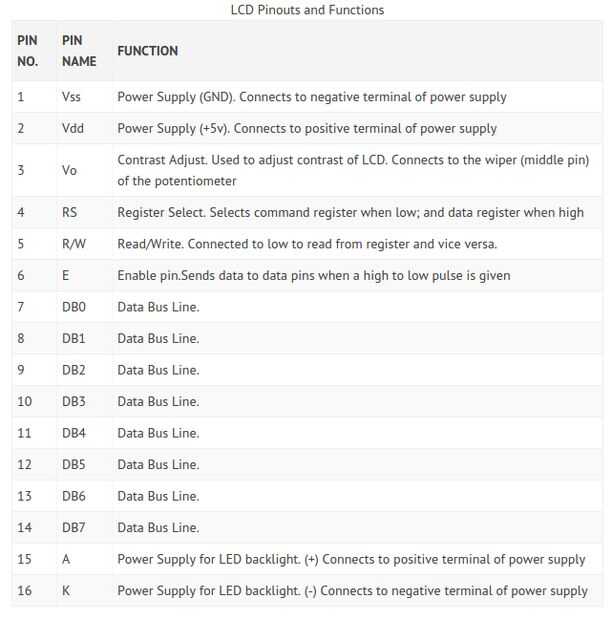Click the 'FUNCTION' column header
The height and width of the screenshot is (620, 612).
148,51
